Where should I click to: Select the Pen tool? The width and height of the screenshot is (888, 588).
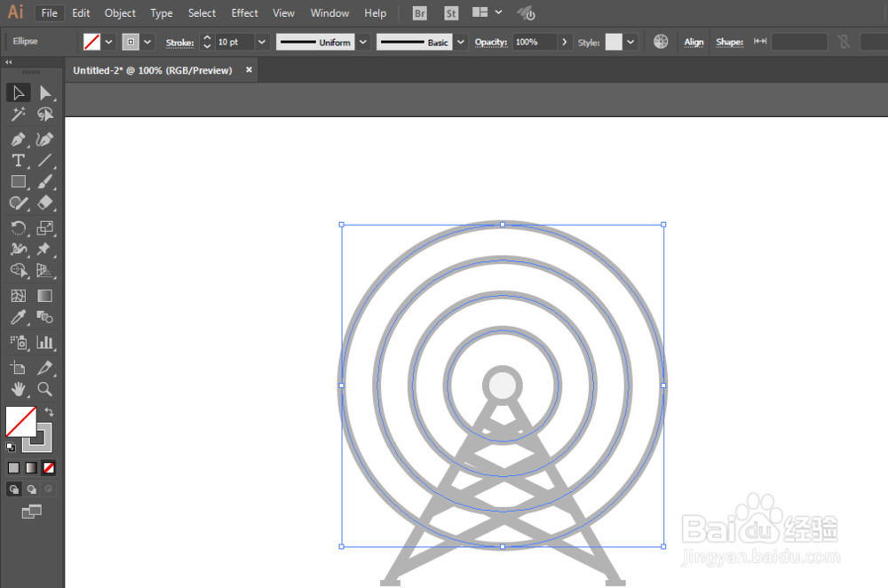tap(18, 139)
